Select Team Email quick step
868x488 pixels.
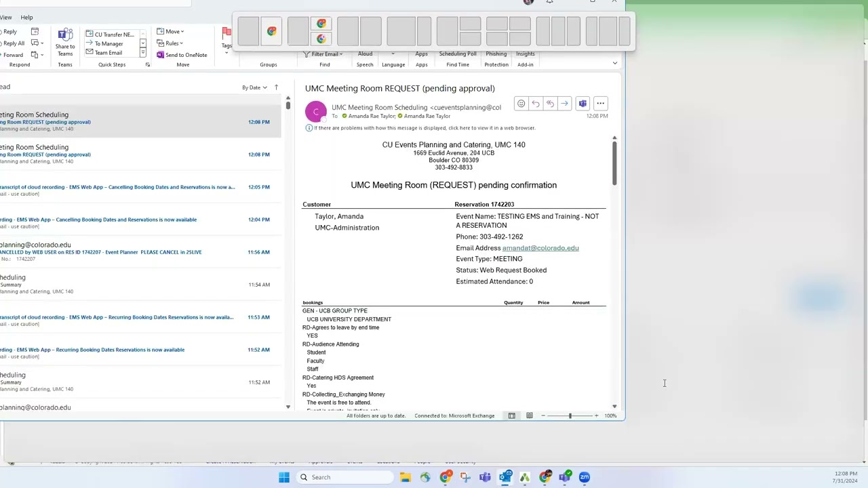tap(105, 53)
